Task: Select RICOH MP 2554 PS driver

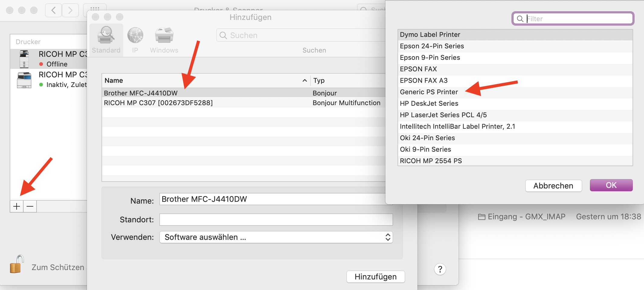Action: tap(515, 161)
